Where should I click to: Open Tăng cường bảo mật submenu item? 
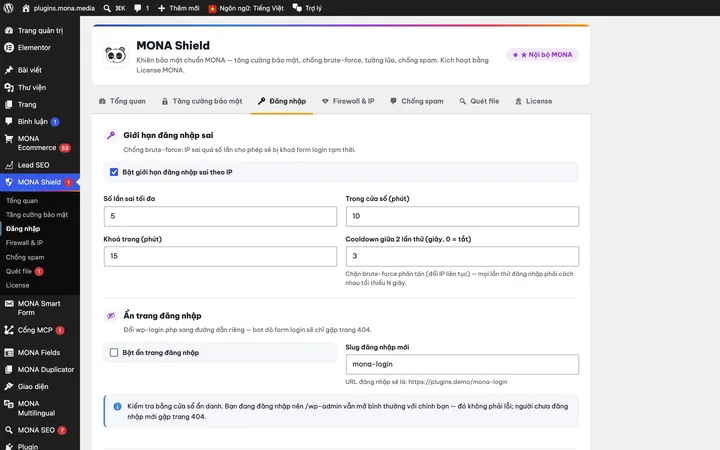(x=37, y=214)
